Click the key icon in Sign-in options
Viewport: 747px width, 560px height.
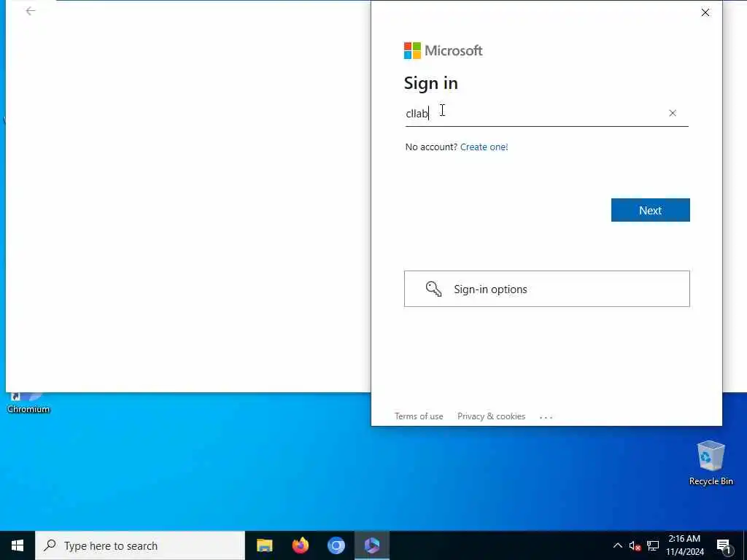433,289
